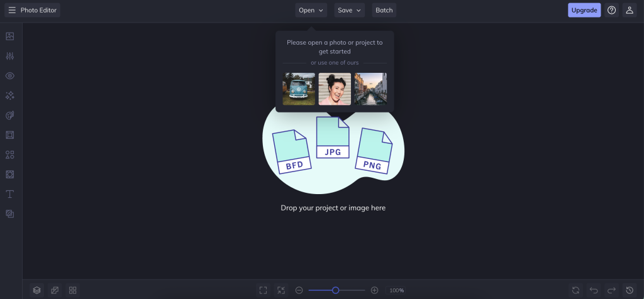The width and height of the screenshot is (644, 299).
Task: Click the redo arrow icon
Action: pos(611,290)
